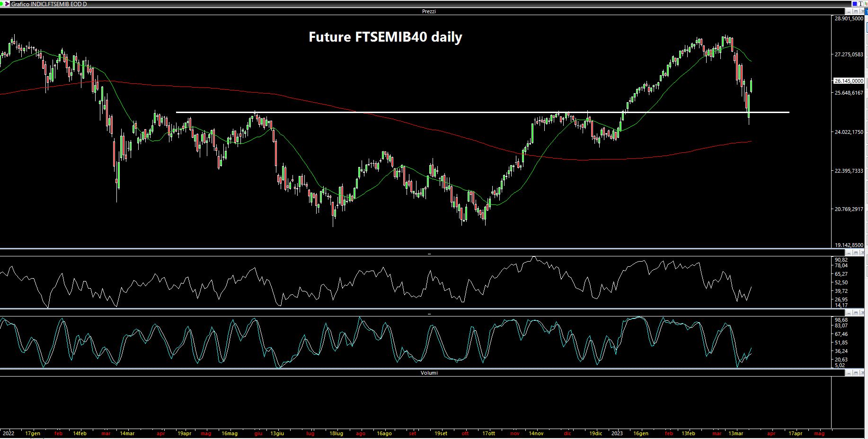The width and height of the screenshot is (868, 439).
Task: Minimize the first oscillator panel
Action: point(849,254)
